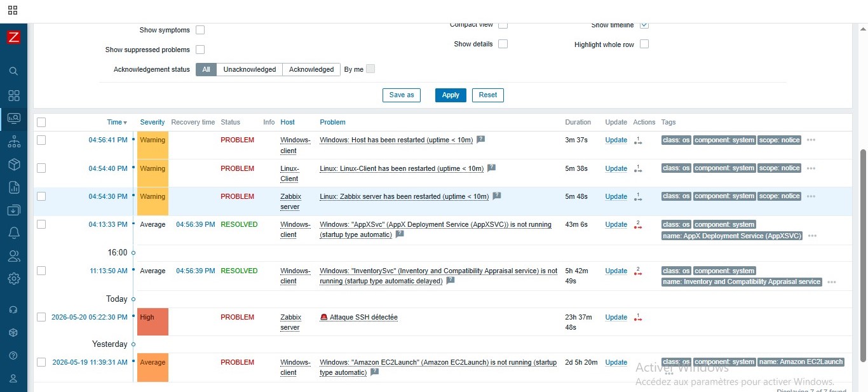Open the Support headset icon in sidebar
The image size is (868, 392).
click(13, 309)
